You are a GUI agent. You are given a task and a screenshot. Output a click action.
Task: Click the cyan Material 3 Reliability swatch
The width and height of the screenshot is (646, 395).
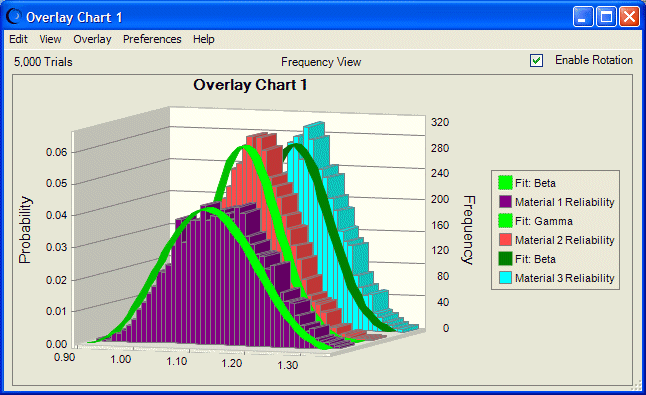pyautogui.click(x=505, y=278)
